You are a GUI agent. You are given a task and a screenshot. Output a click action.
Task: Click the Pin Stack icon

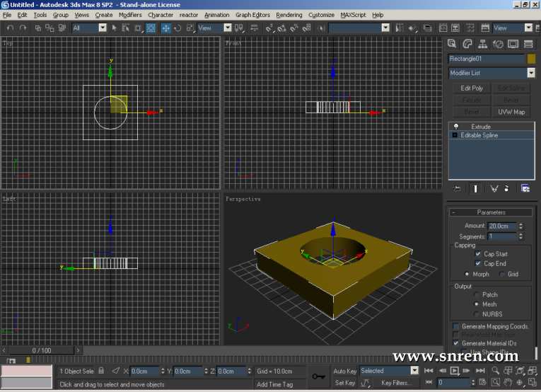pyautogui.click(x=457, y=188)
